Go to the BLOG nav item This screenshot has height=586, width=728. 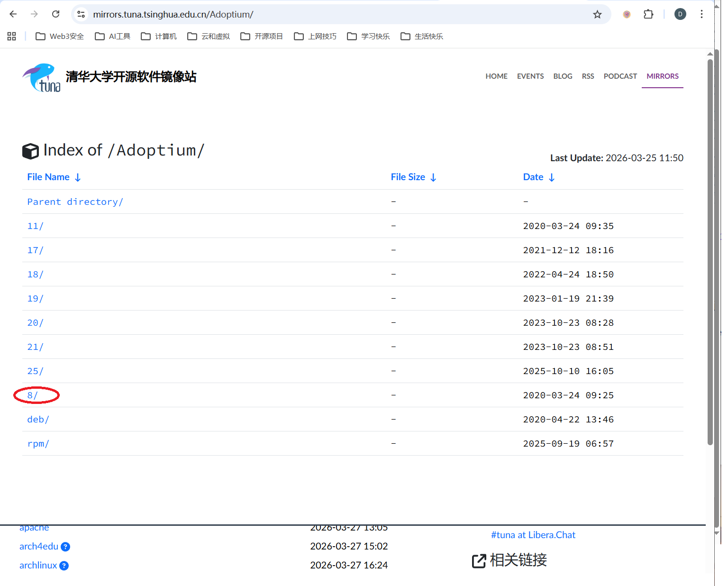click(x=563, y=76)
